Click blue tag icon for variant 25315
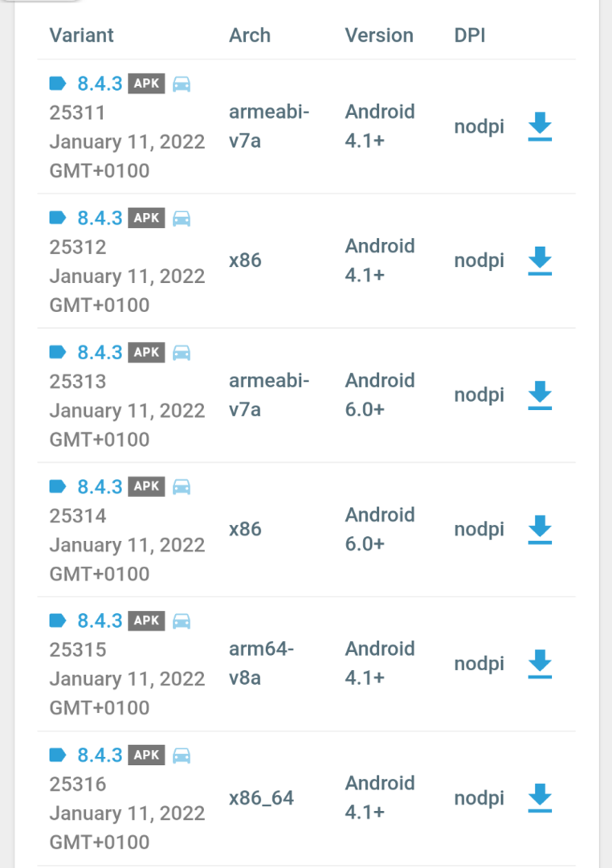 58,621
